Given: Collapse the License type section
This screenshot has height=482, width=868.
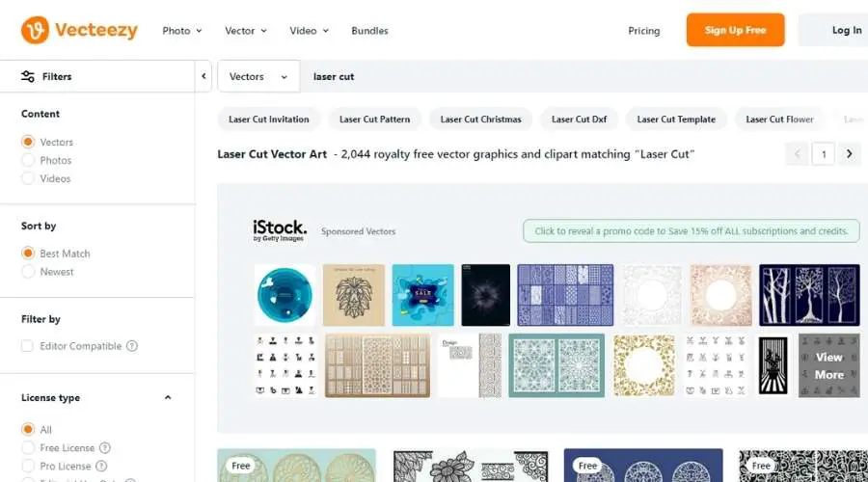Looking at the screenshot, I should coord(168,397).
